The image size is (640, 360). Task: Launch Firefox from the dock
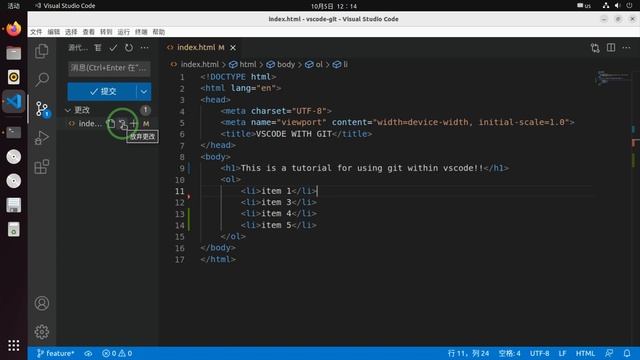point(14,29)
